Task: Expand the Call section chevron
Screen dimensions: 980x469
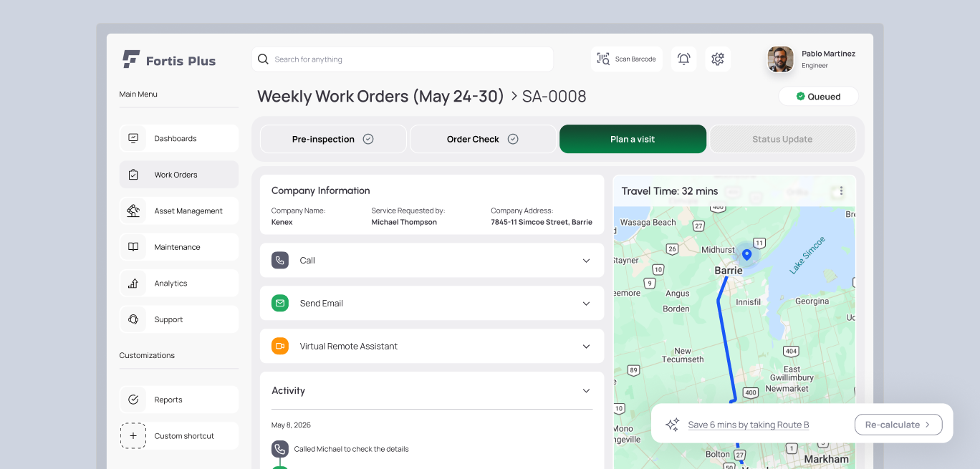Action: tap(587, 261)
